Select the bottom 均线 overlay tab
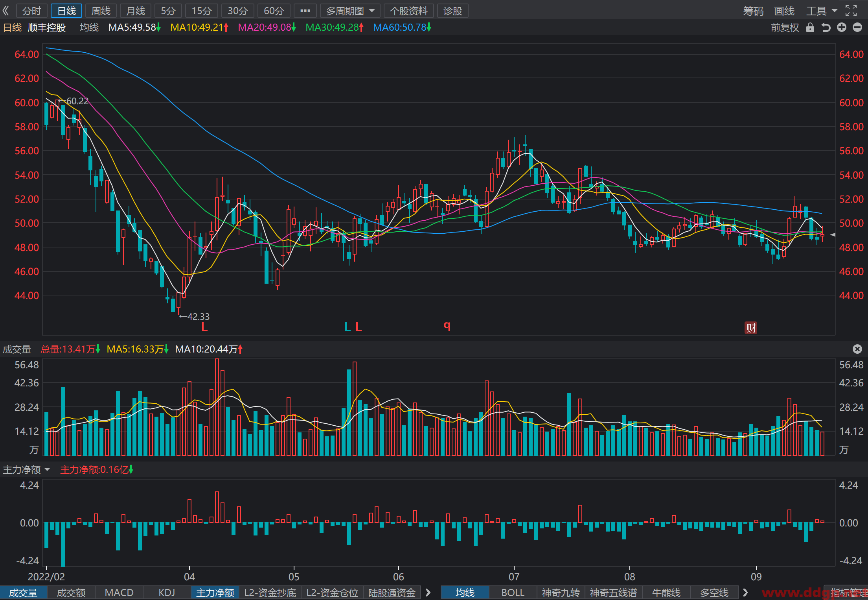The image size is (868, 600). coord(465,593)
